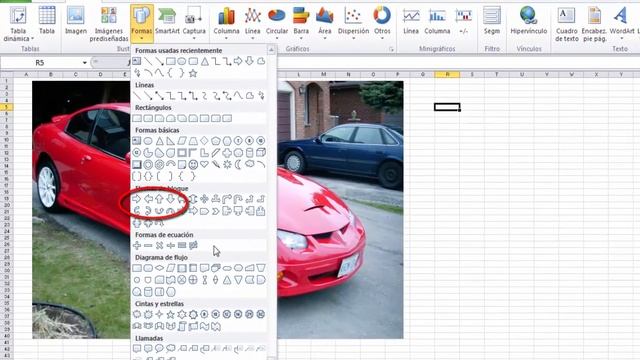
Task: Click the Name Box showing R5
Action: pyautogui.click(x=40, y=63)
